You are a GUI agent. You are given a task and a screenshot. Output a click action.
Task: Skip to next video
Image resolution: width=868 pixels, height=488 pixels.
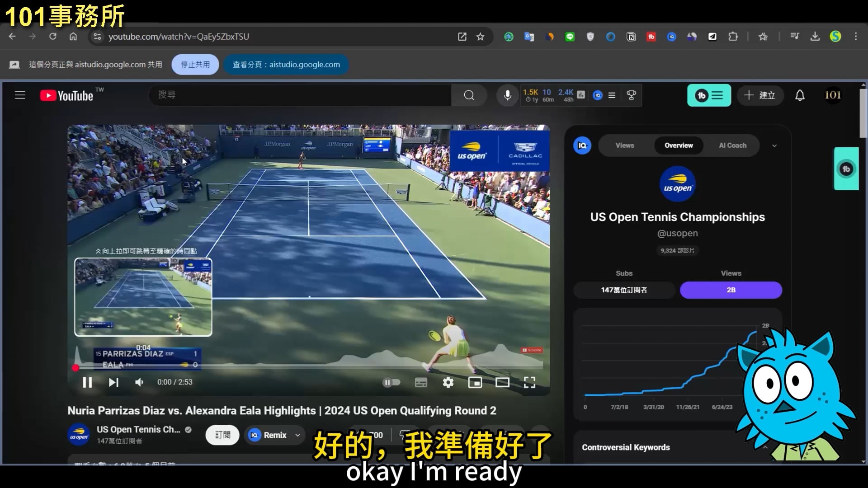113,383
